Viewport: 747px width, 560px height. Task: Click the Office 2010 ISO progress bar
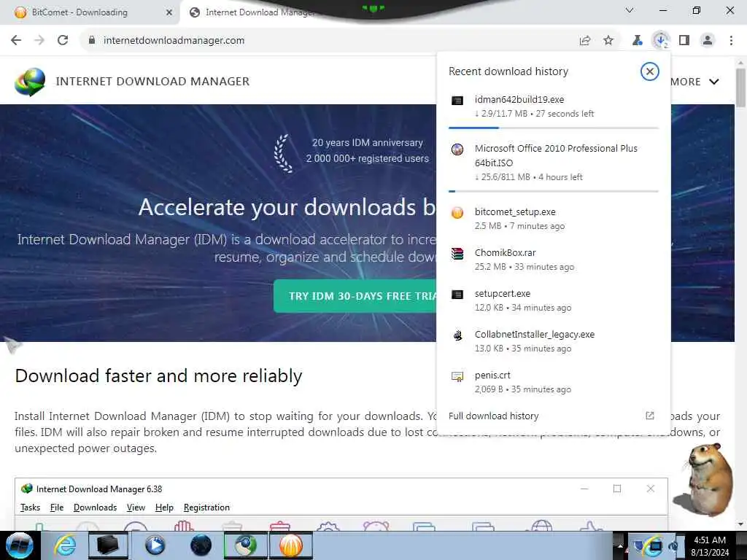click(x=553, y=191)
